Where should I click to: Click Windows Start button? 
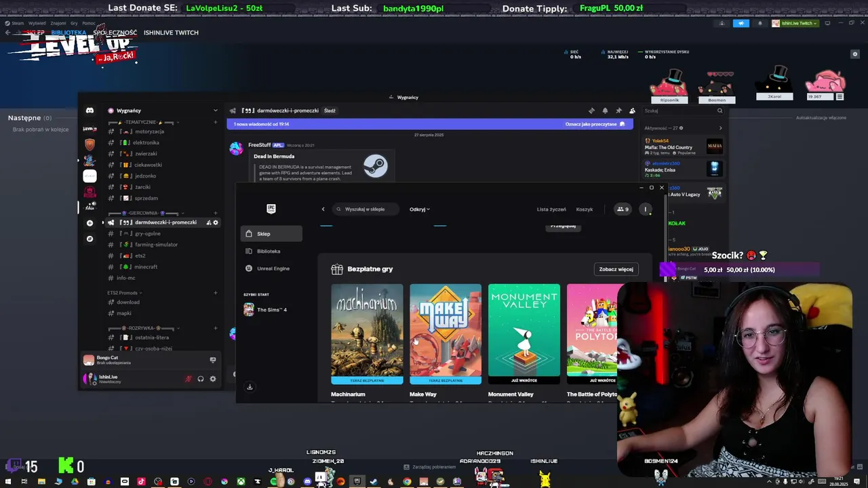tap(8, 482)
